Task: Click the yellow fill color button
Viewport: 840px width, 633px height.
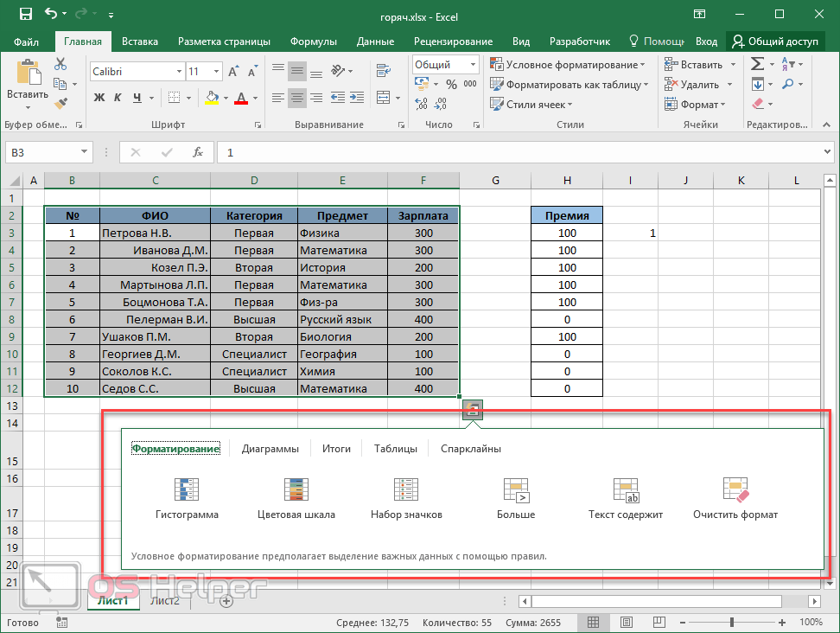Action: tap(213, 98)
